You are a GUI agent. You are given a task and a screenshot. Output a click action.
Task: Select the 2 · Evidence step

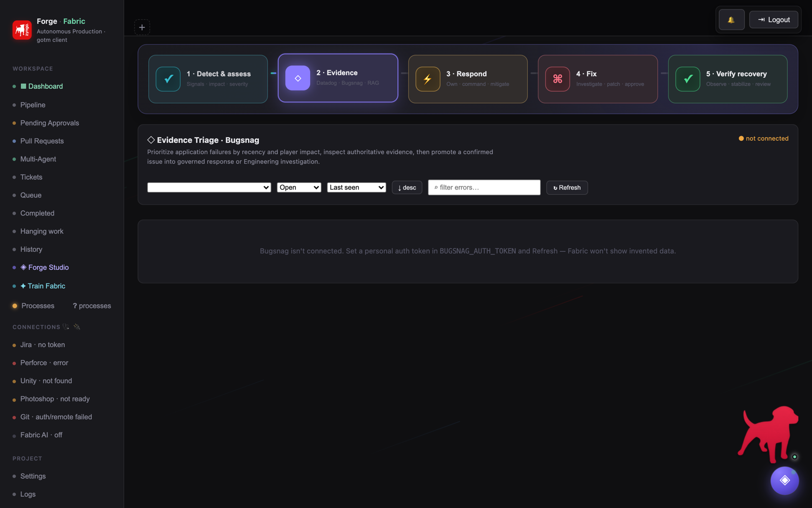pyautogui.click(x=338, y=78)
